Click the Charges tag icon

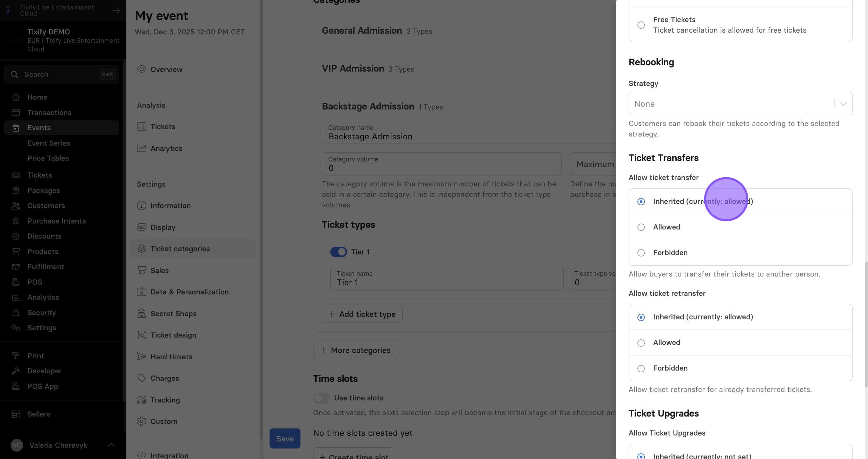[x=141, y=378]
